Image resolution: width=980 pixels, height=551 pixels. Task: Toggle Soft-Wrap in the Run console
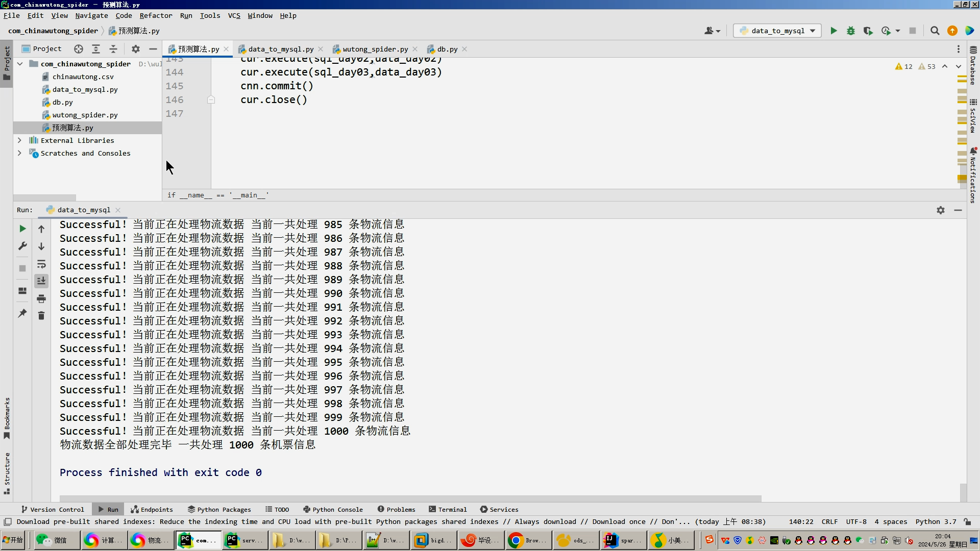41,264
